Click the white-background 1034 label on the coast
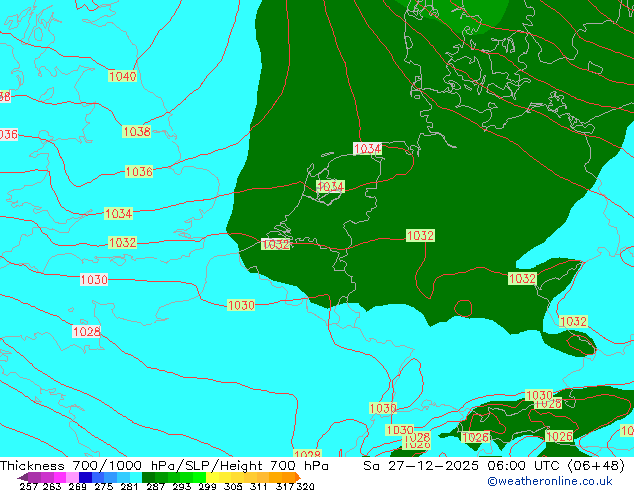This screenshot has height=490, width=634. coord(367,148)
